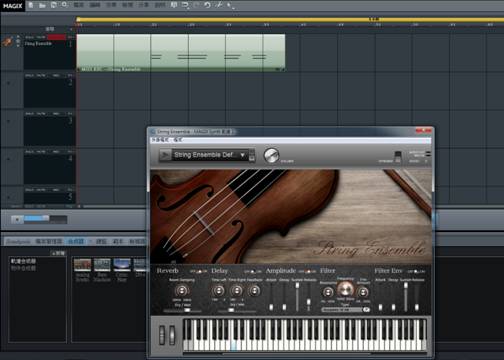Open the first menu in String Ensemble window
This screenshot has height=360, width=504.
[x=160, y=140]
